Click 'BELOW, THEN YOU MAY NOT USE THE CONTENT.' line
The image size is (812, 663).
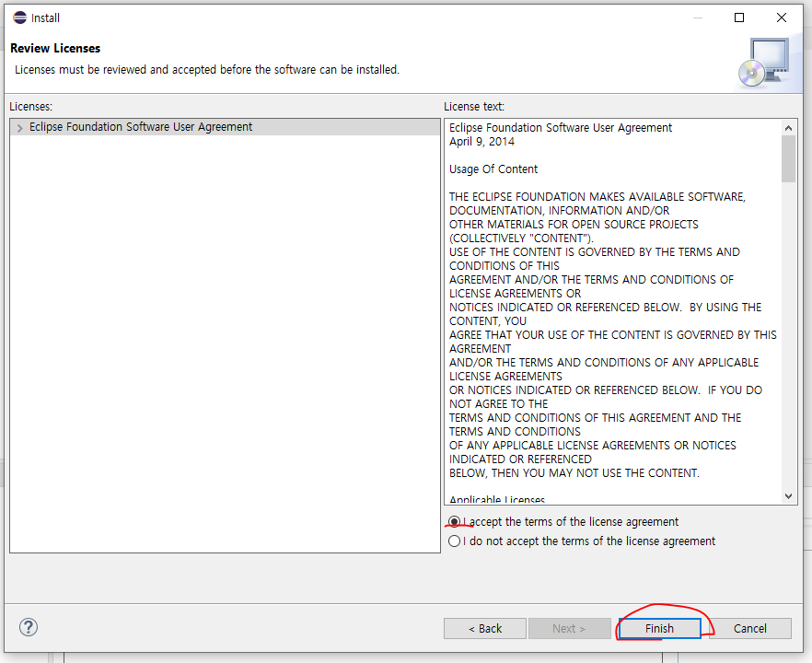coord(574,473)
